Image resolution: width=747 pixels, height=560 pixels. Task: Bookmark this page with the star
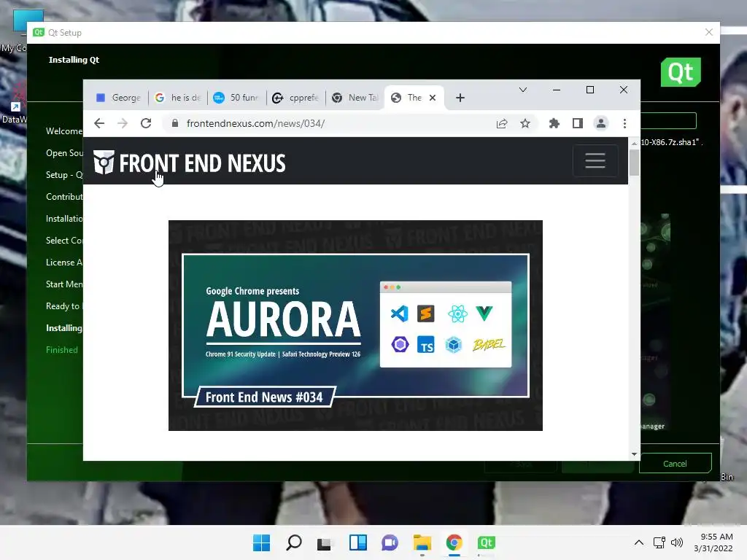coord(525,124)
